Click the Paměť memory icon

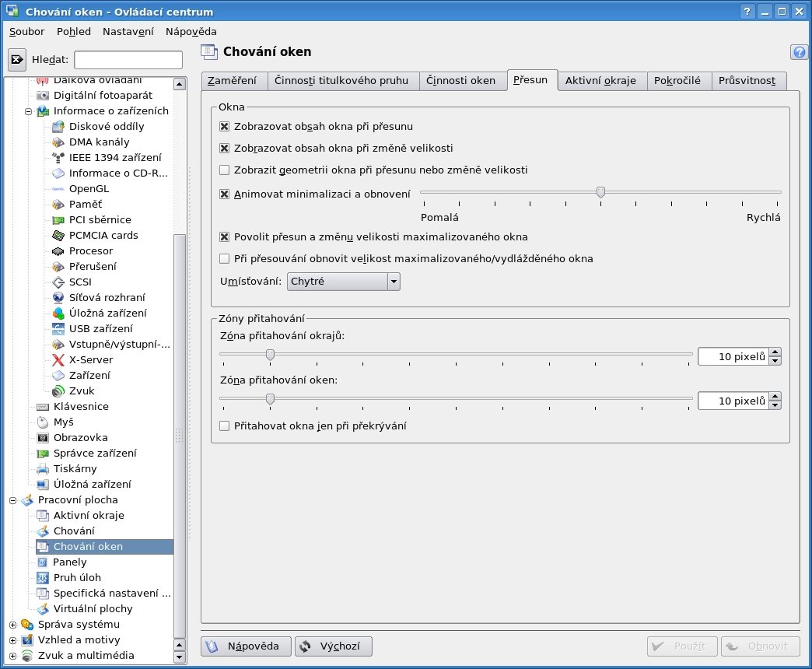tap(58, 204)
